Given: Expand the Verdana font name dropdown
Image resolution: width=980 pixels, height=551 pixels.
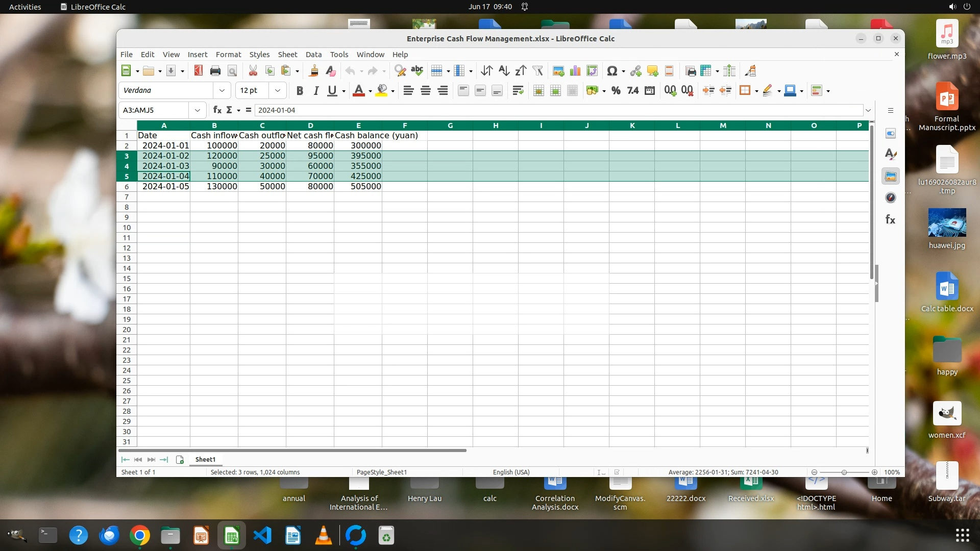Looking at the screenshot, I should pos(222,91).
